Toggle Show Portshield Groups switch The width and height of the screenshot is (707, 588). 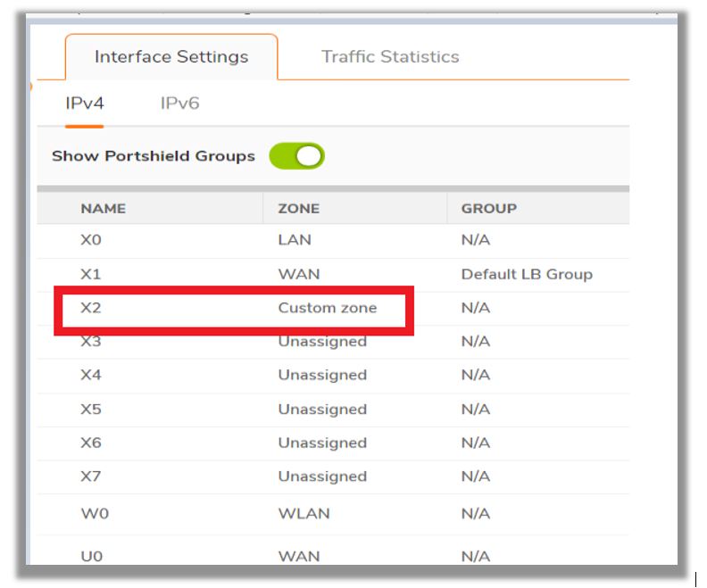[296, 156]
